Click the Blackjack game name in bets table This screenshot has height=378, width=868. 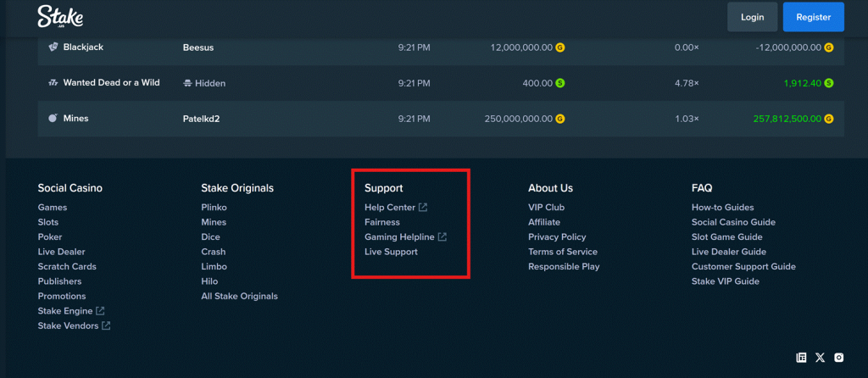pyautogui.click(x=84, y=47)
